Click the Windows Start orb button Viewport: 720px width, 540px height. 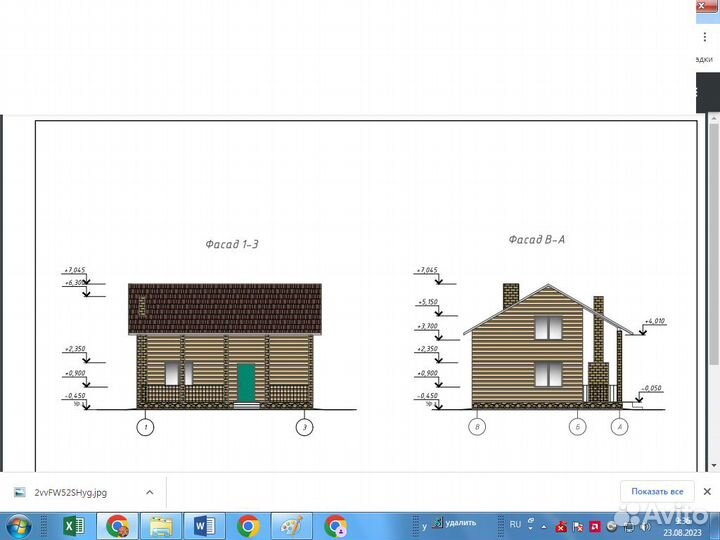18,526
